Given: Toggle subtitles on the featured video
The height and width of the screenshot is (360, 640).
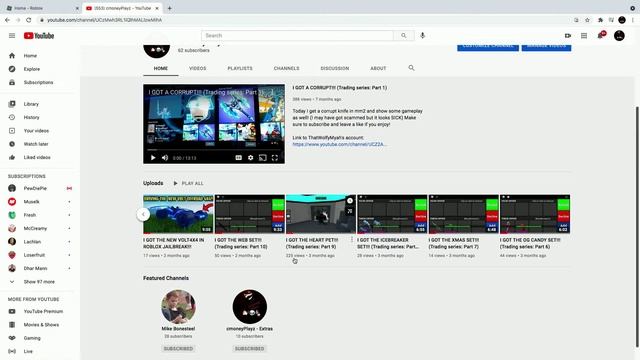Looking at the screenshot, I should pyautogui.click(x=239, y=158).
